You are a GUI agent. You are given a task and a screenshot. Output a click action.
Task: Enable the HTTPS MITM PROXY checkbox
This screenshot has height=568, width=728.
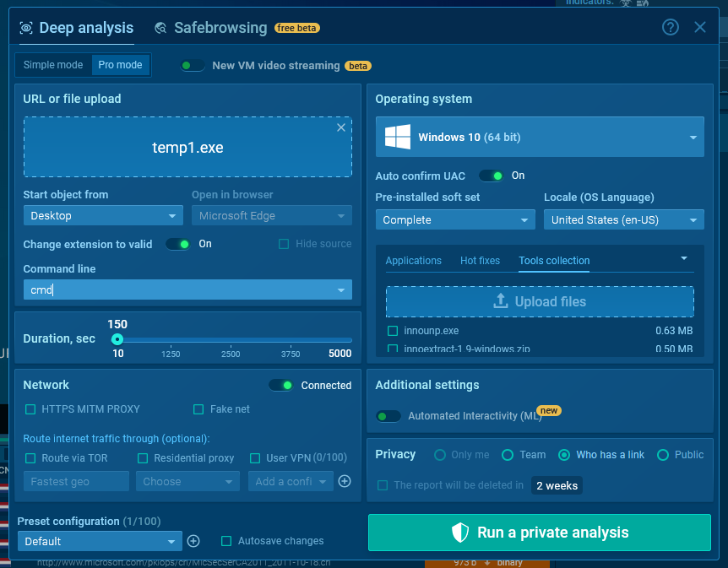point(30,409)
